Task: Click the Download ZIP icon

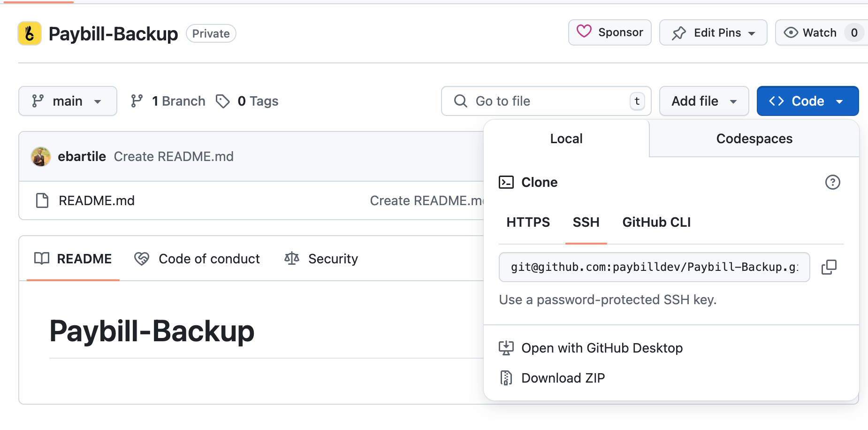Action: click(506, 377)
